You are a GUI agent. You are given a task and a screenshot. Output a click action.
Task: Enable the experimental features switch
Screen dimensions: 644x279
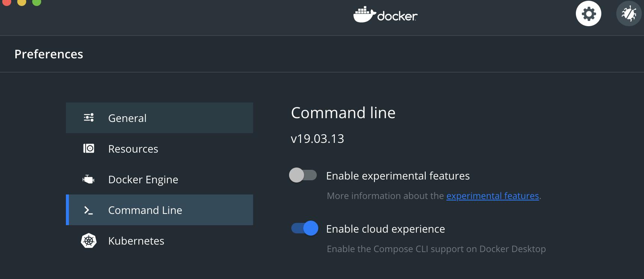point(303,175)
